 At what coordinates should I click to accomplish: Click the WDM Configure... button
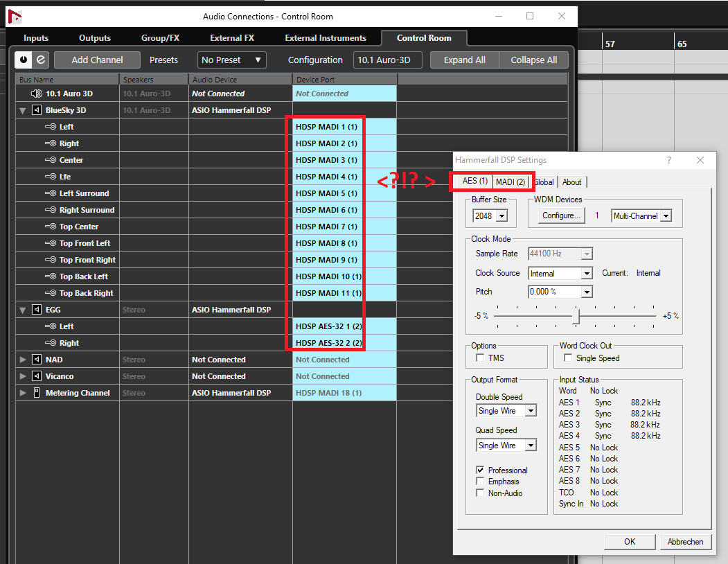pos(561,215)
